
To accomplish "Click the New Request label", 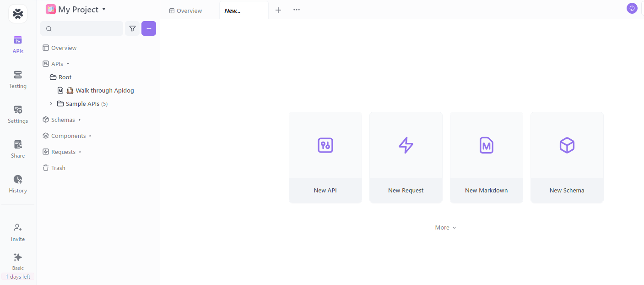I will tap(406, 190).
